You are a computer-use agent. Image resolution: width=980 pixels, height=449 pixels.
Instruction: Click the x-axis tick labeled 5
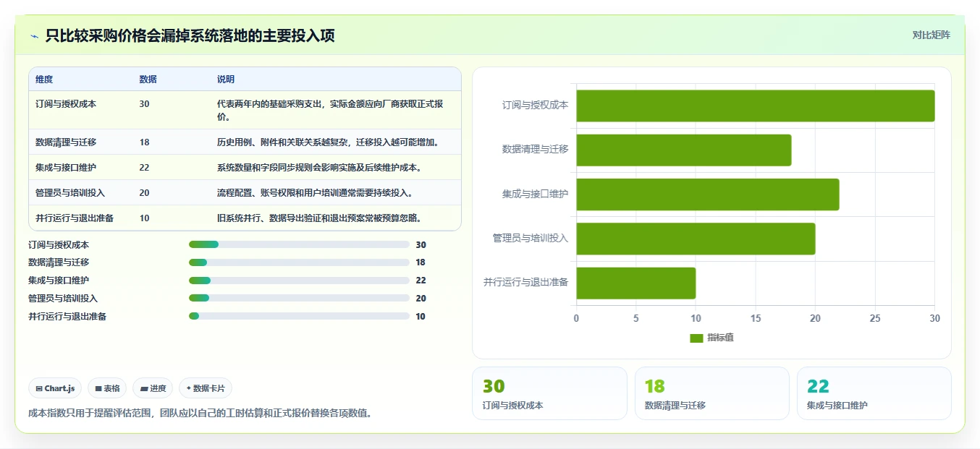coord(636,319)
